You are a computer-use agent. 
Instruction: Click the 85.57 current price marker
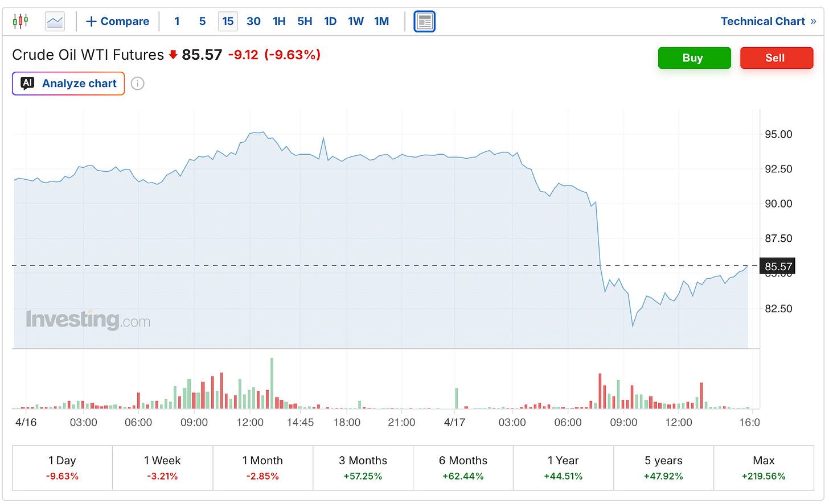tap(777, 266)
